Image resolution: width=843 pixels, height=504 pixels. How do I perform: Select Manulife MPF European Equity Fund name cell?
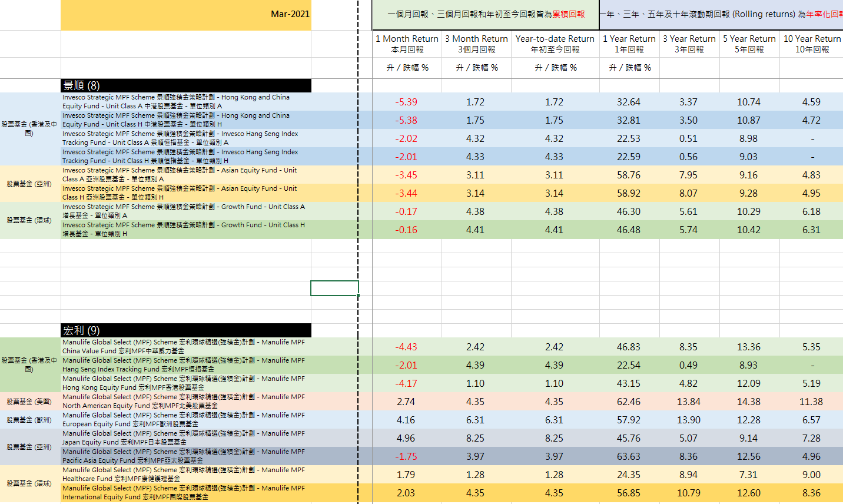pyautogui.click(x=186, y=420)
